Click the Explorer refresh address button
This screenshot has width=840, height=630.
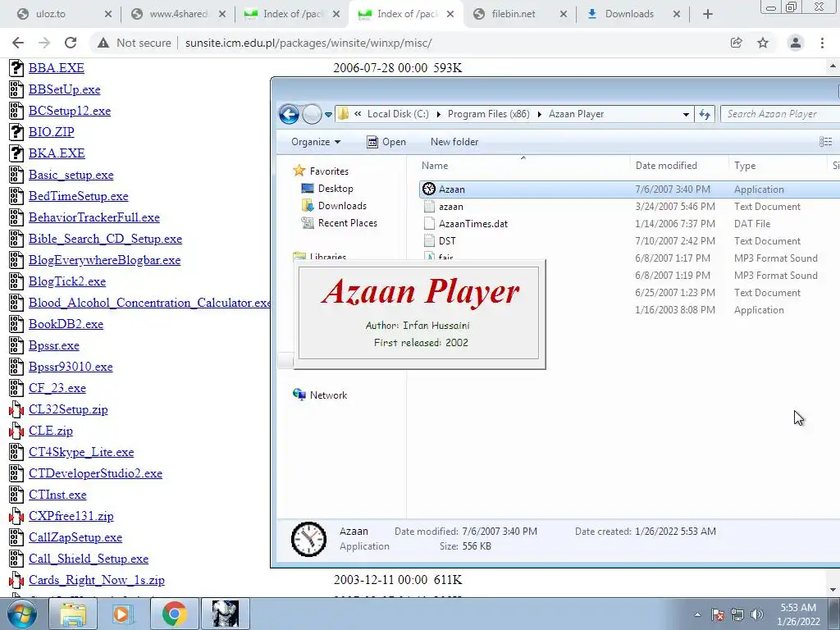[705, 113]
